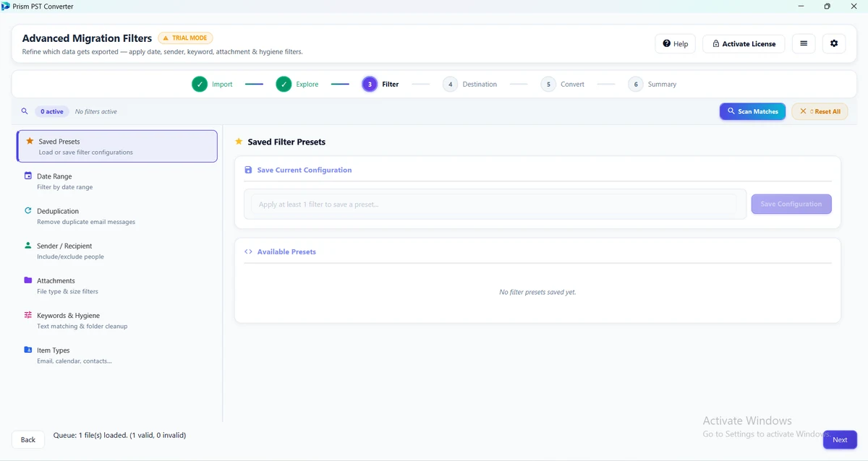Click the green Explore step checkmark

(284, 84)
